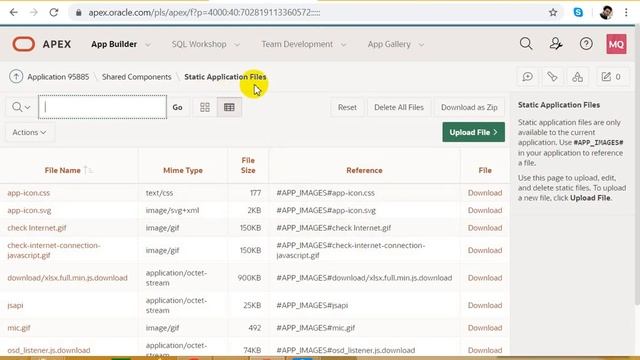This screenshot has width=640, height=360.
Task: Sort by File Size column header
Action: click(x=248, y=165)
